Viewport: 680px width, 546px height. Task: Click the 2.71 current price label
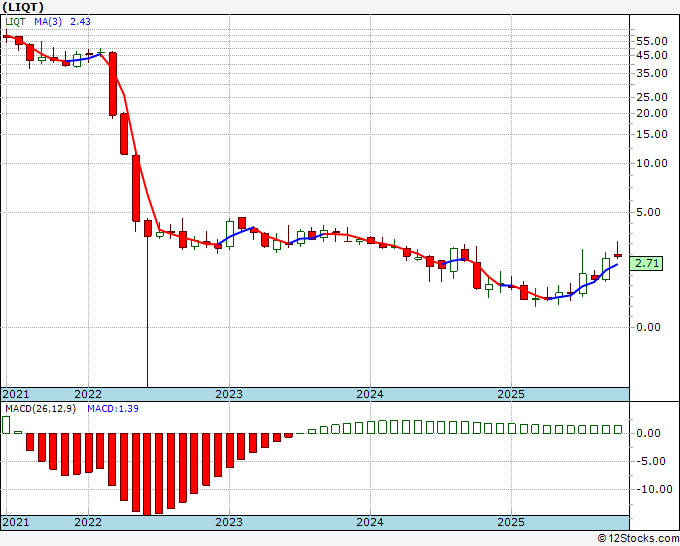(647, 263)
